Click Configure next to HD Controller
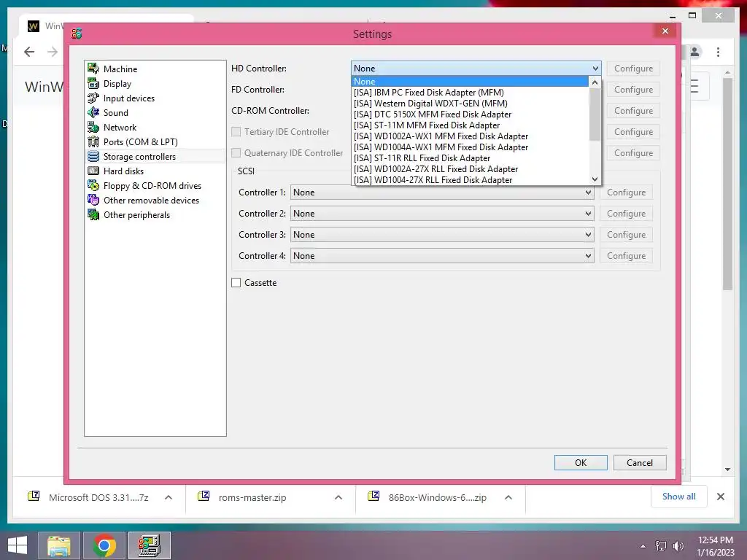Viewport: 747px width, 560px height. click(x=633, y=69)
